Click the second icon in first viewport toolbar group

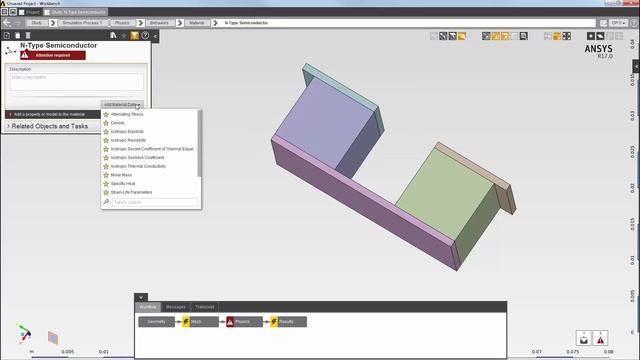pyautogui.click(x=443, y=36)
